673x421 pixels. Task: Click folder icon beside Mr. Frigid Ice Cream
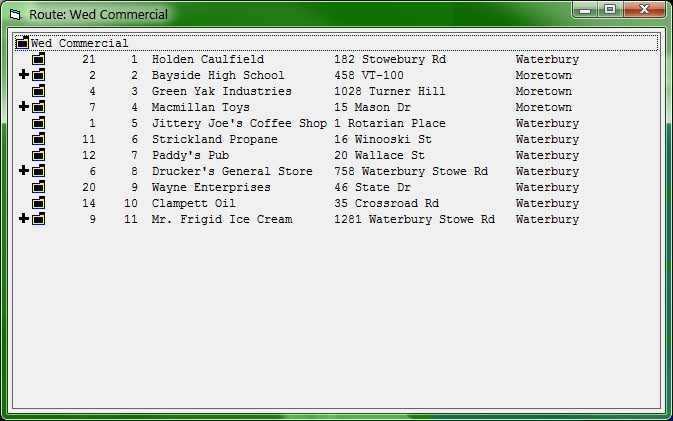click(39, 219)
